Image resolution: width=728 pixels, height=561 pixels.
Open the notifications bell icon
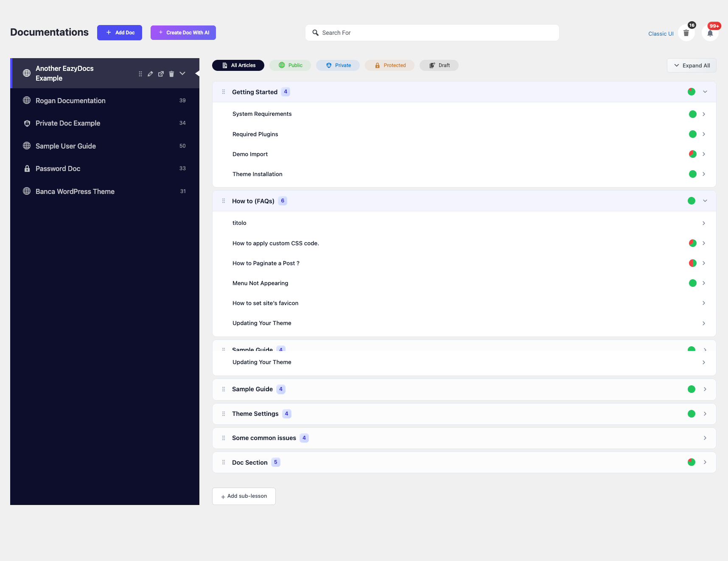(x=710, y=33)
